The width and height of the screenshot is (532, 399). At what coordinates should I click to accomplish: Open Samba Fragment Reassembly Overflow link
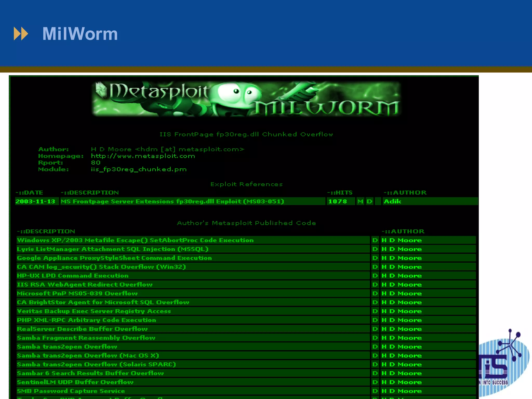click(86, 338)
